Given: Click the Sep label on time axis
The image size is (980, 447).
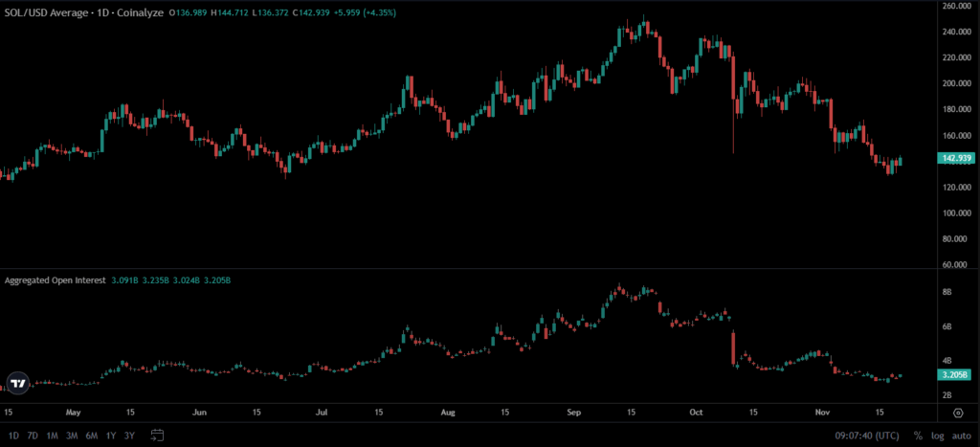Looking at the screenshot, I should coord(574,413).
